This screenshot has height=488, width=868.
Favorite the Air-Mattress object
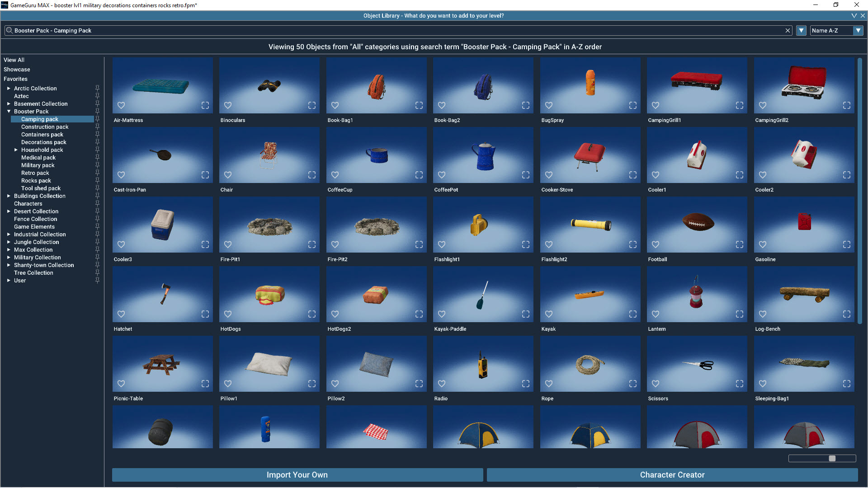tap(121, 105)
